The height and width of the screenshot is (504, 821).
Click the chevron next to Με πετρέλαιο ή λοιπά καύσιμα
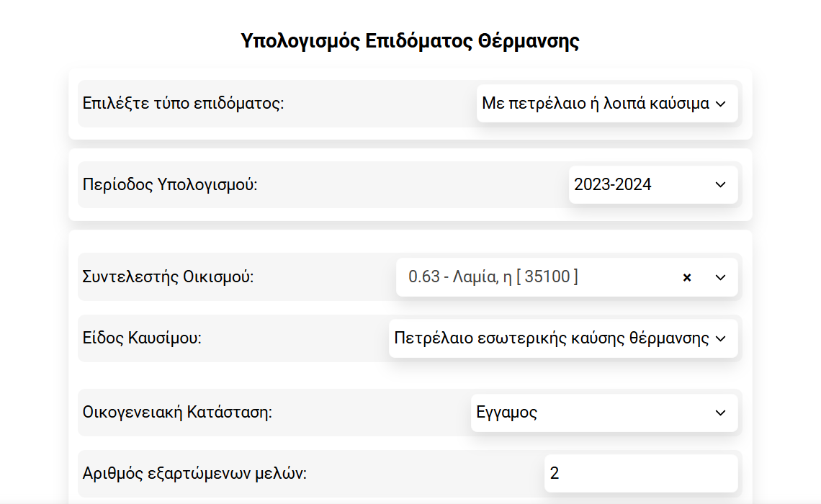click(721, 104)
